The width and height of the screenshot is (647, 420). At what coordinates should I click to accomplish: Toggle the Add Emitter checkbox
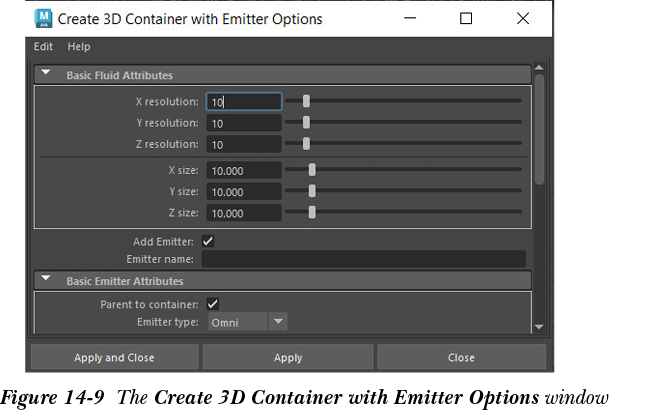208,241
